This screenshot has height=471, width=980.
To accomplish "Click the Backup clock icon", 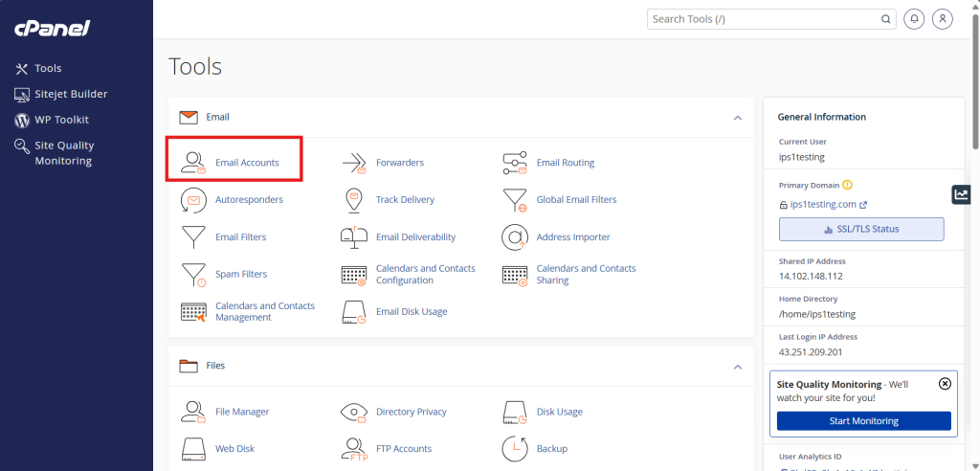I will (515, 448).
